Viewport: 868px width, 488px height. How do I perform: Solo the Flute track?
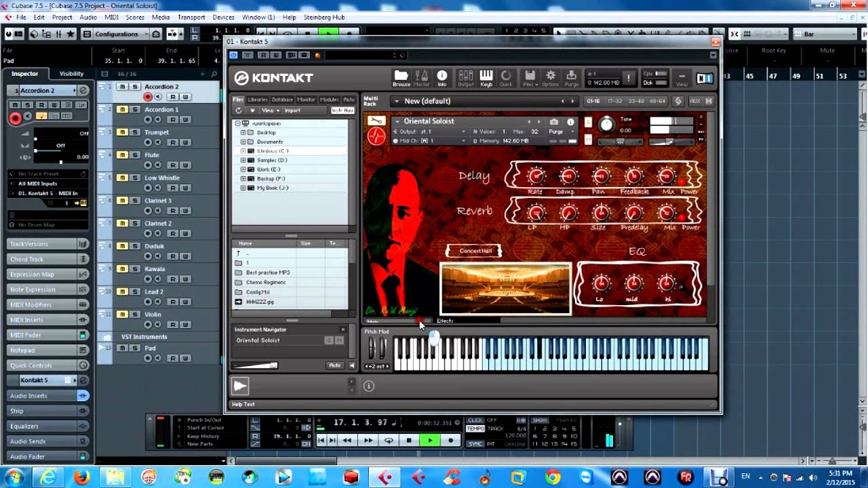135,155
